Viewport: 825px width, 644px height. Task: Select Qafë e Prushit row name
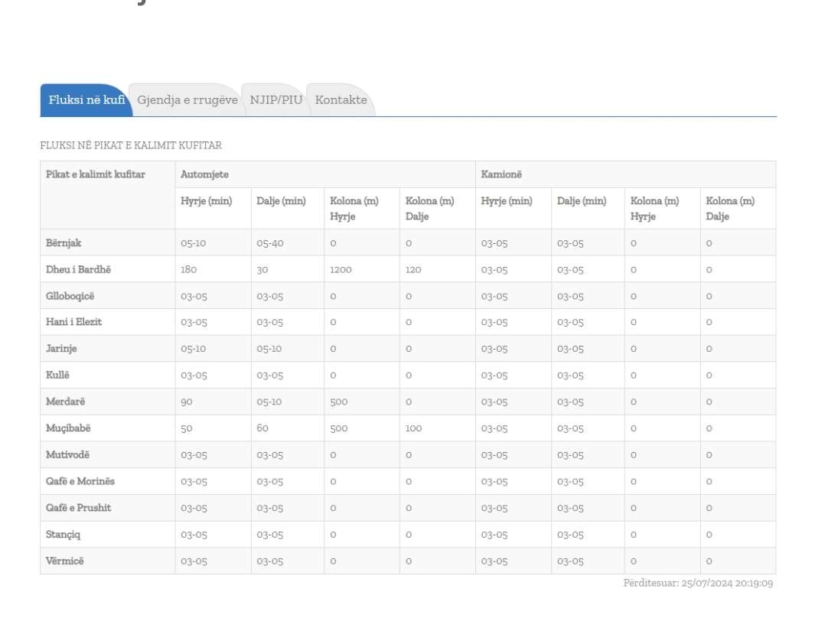[x=78, y=507]
